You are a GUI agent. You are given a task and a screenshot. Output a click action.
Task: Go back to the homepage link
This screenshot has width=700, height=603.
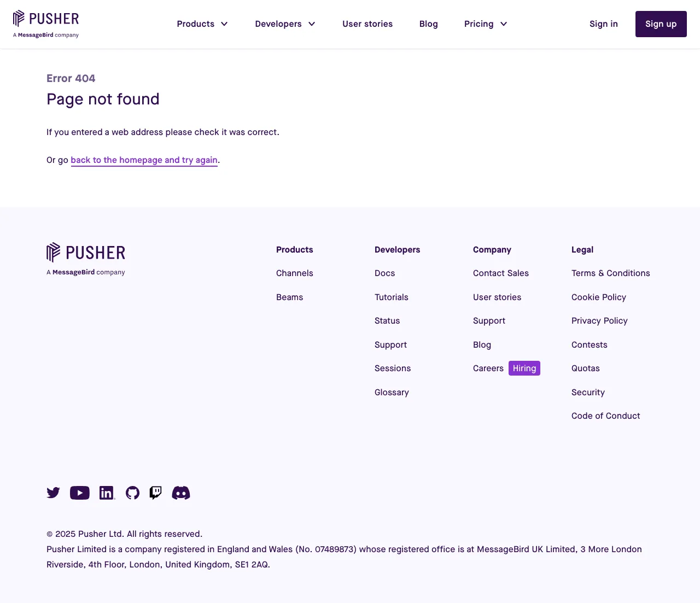pos(144,160)
